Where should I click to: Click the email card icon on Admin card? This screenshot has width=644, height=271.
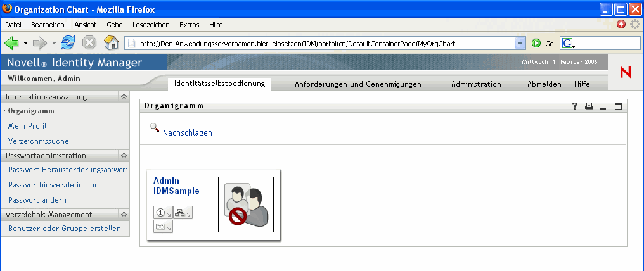tap(164, 226)
